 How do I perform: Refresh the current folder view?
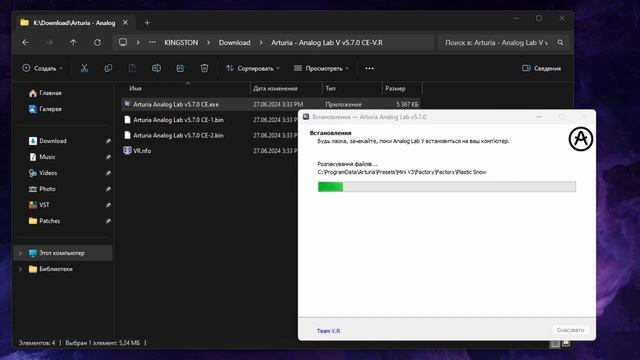coord(97,42)
